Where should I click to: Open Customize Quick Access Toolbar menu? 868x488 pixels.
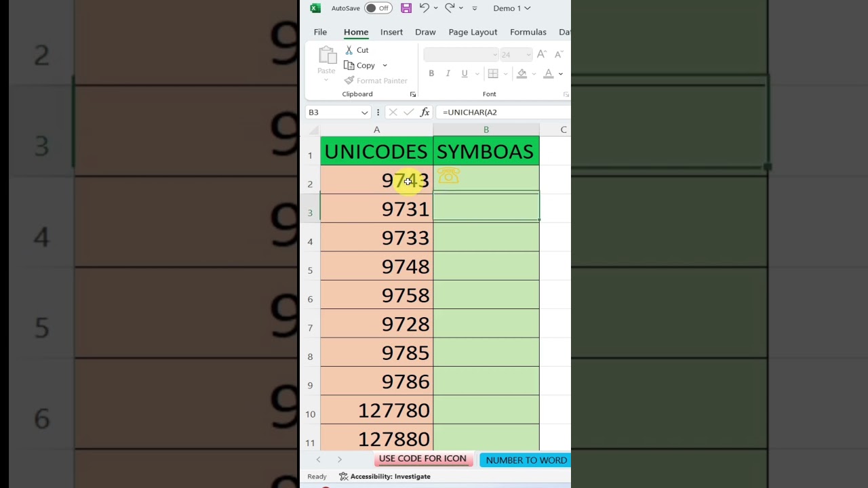tap(475, 8)
